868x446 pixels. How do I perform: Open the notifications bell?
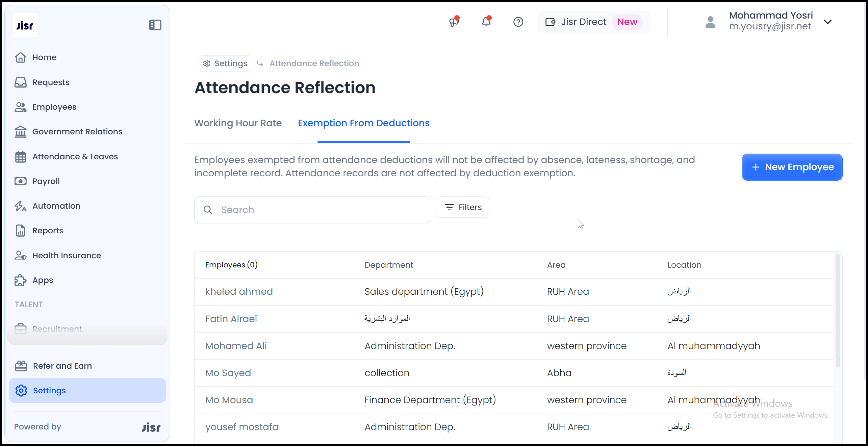(x=486, y=22)
